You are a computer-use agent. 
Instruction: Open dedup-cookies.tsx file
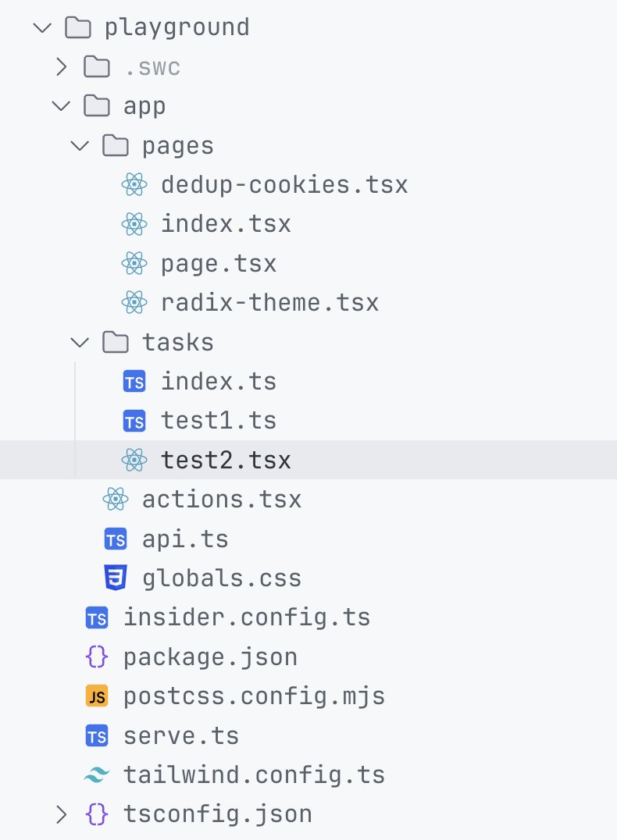[x=284, y=185]
